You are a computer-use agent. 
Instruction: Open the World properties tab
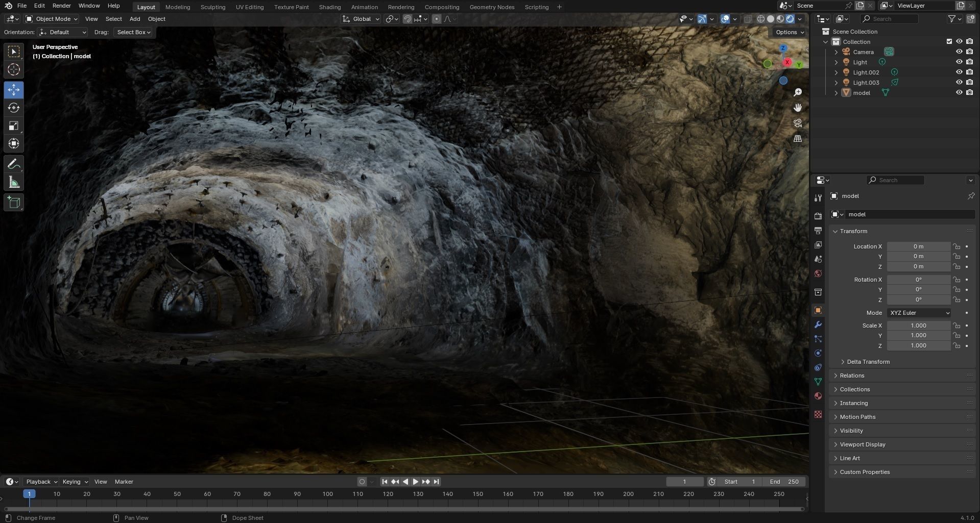tap(818, 273)
